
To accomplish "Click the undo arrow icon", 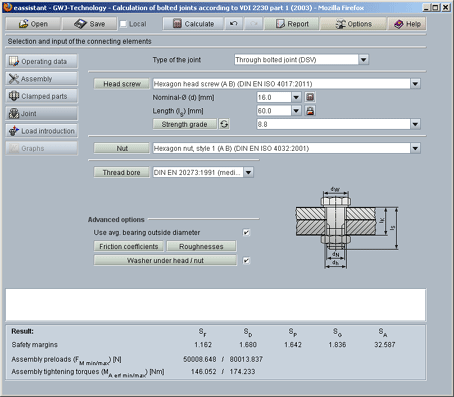I will coord(234,24).
